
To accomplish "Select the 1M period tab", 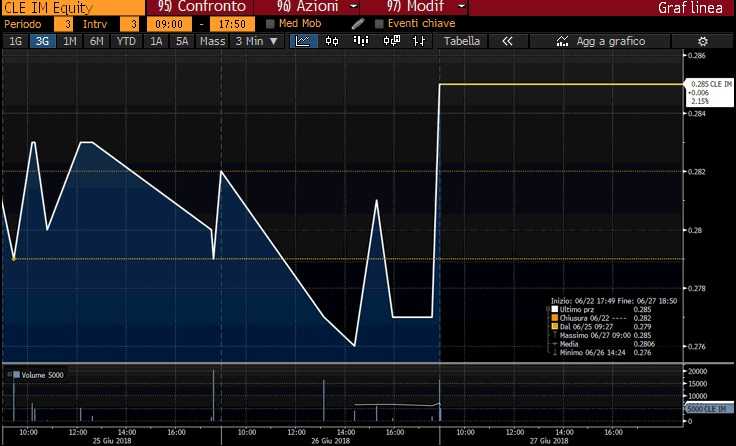I will [x=69, y=41].
